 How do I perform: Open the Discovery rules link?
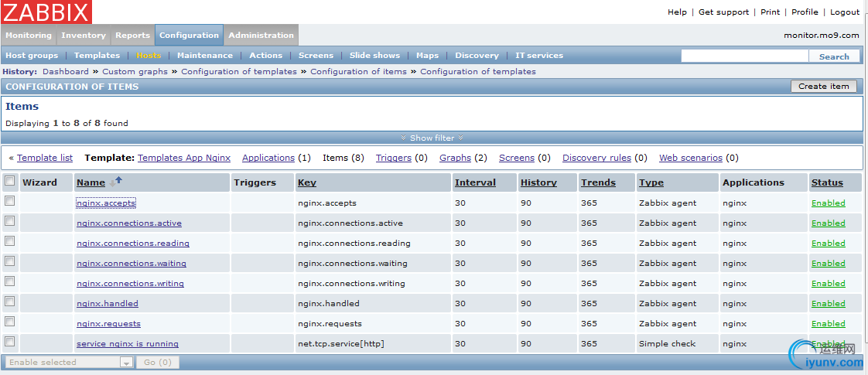596,158
